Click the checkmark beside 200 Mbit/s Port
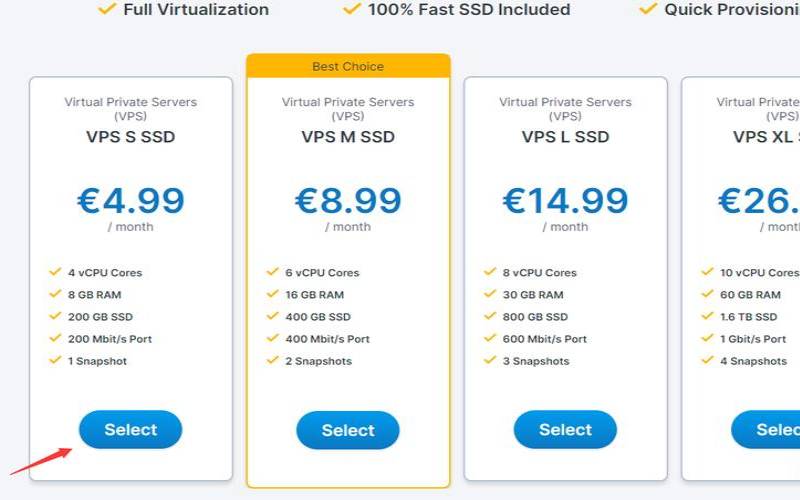 (x=55, y=338)
